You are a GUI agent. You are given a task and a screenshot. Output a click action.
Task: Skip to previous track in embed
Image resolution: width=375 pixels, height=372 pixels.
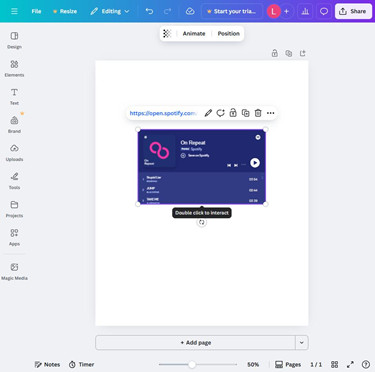pyautogui.click(x=229, y=165)
